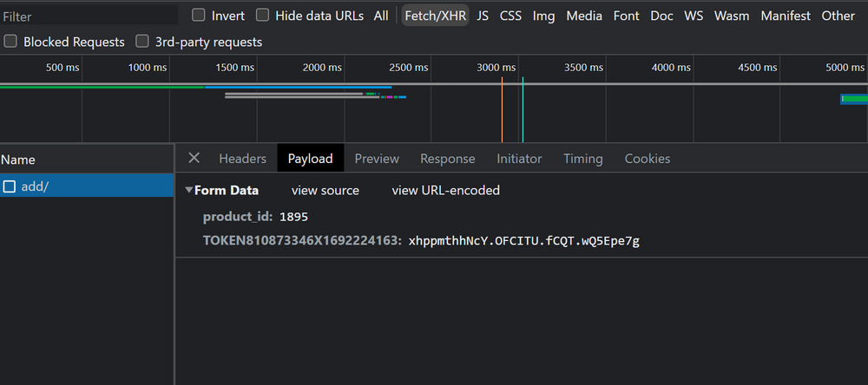This screenshot has height=385, width=868.
Task: Open the Preview tab
Action: point(377,159)
